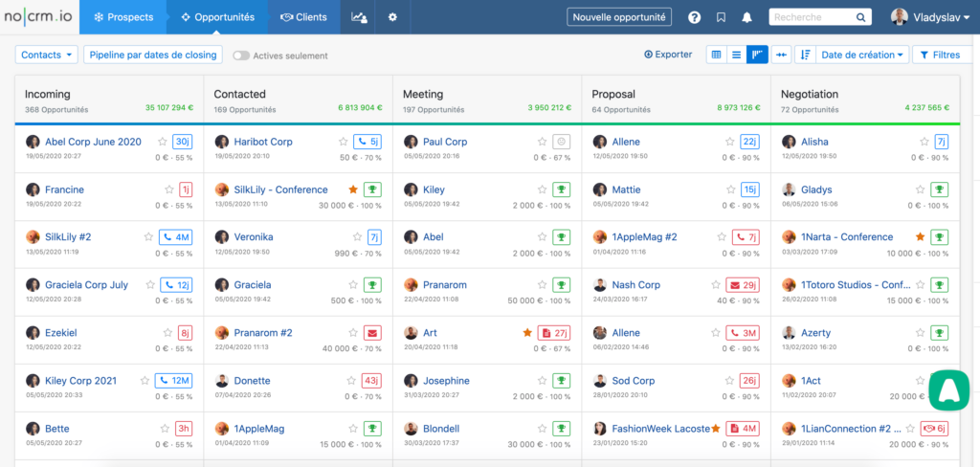Open the statistics chart icon
The height and width of the screenshot is (467, 980).
point(359,17)
